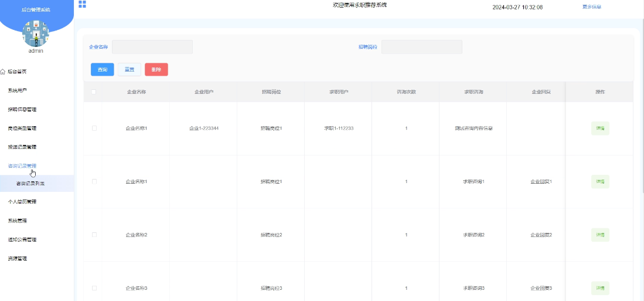
Task: Click the admin avatar image
Action: (x=36, y=33)
